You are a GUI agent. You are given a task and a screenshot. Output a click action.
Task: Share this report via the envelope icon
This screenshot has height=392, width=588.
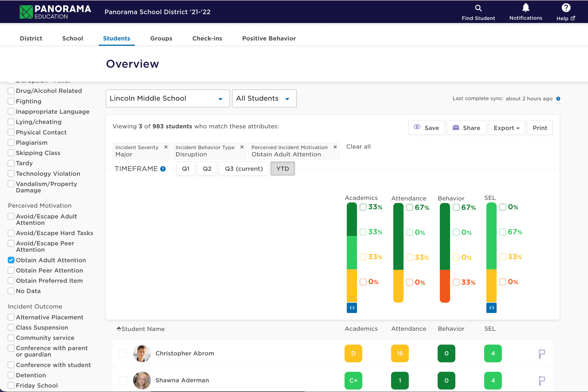coord(466,128)
